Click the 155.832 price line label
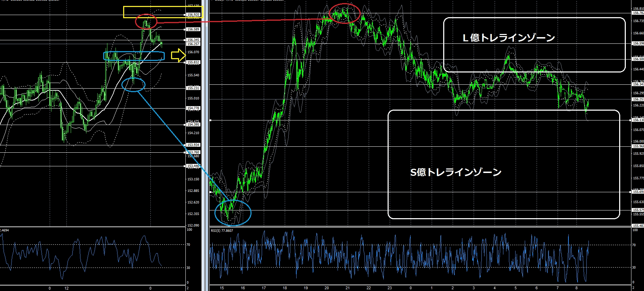Screen dimensions: 644x291 tap(193, 62)
